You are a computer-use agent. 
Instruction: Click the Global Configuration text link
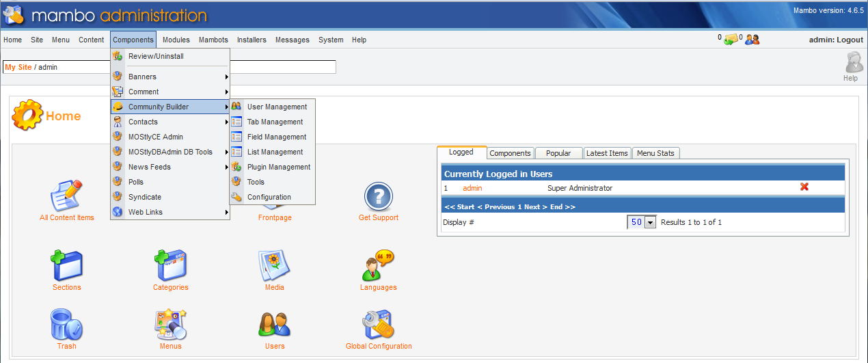point(379,346)
